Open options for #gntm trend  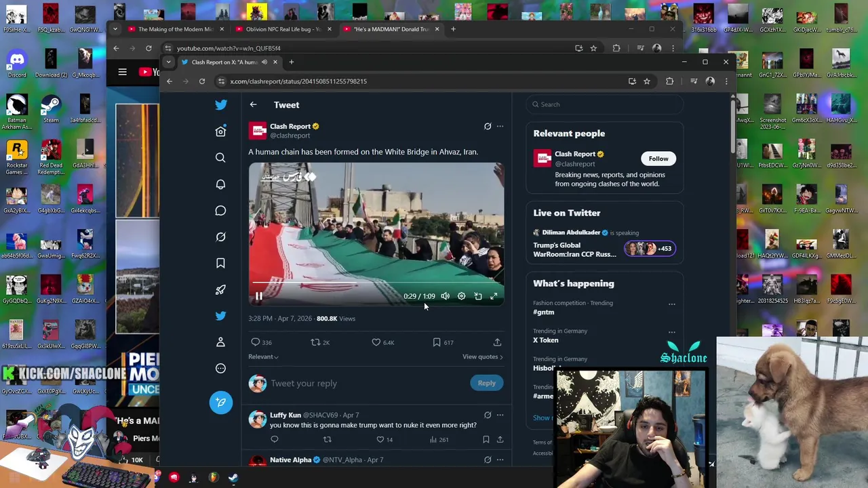coord(671,304)
